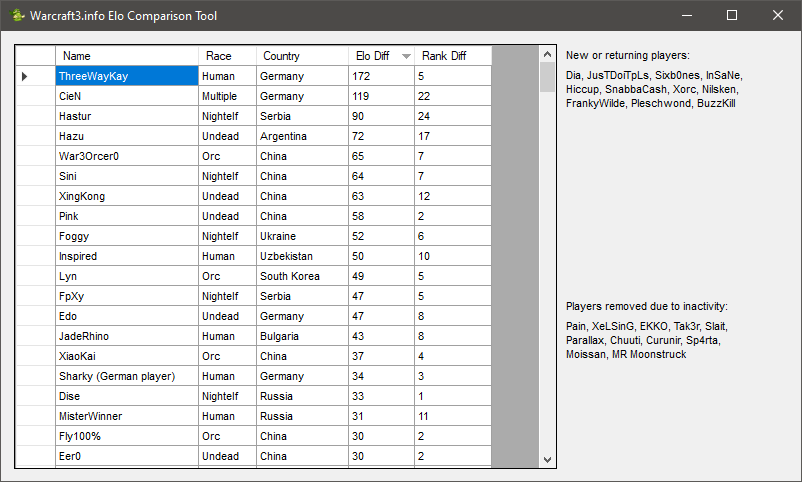Click the Elo Diff value 172
Viewport: 802px width, 482px height.
382,76
